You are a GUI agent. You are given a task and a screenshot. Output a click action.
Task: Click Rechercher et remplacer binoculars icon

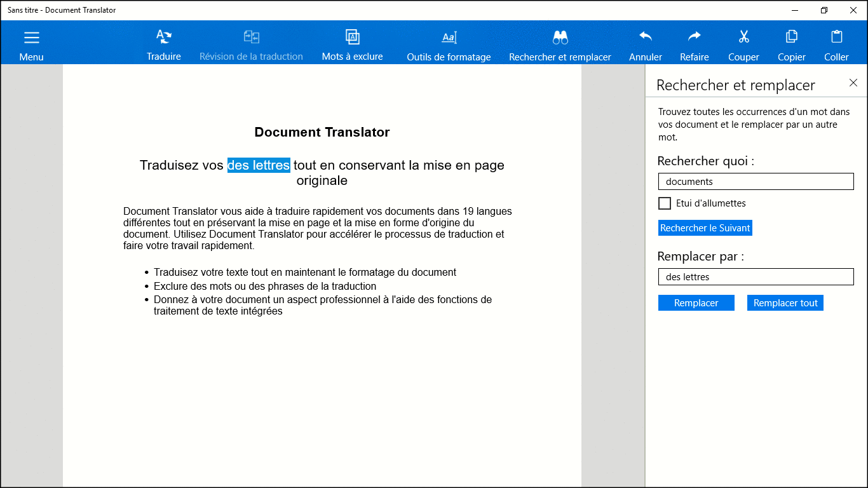click(560, 38)
